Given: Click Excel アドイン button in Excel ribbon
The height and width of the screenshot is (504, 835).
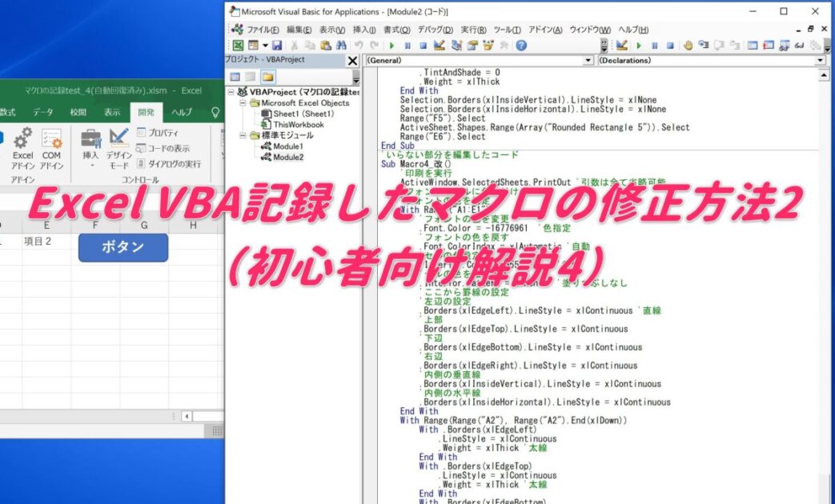Looking at the screenshot, I should (23, 149).
